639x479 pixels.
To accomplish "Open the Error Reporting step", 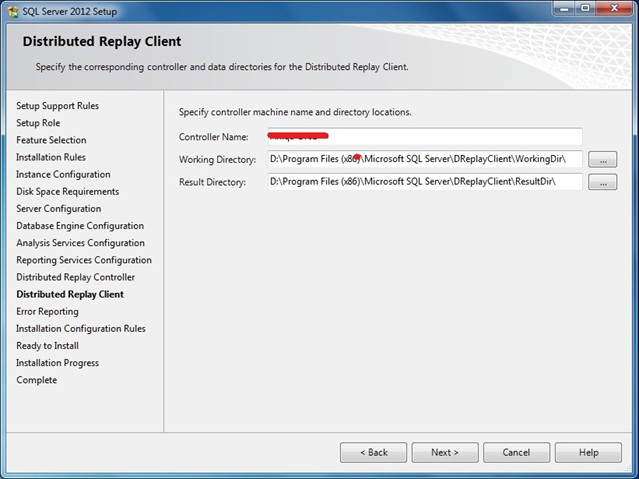I will tap(48, 311).
